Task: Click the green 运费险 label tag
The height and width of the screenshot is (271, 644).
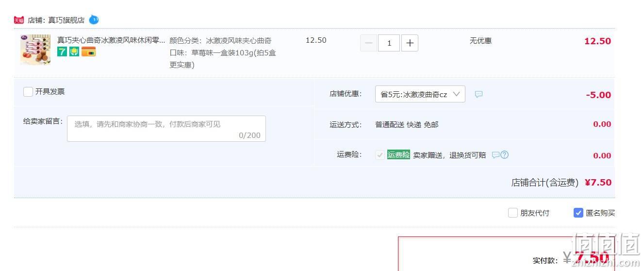Action: pyautogui.click(x=398, y=155)
